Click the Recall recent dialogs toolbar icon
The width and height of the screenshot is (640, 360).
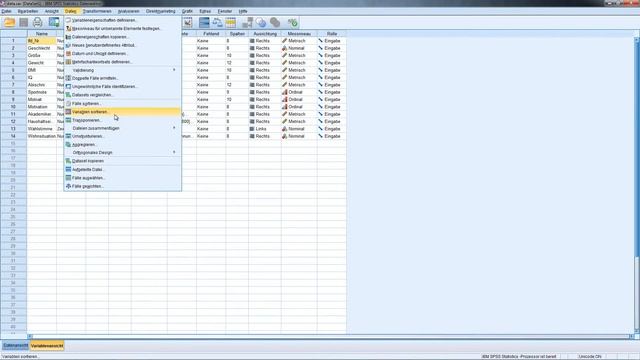(x=54, y=22)
